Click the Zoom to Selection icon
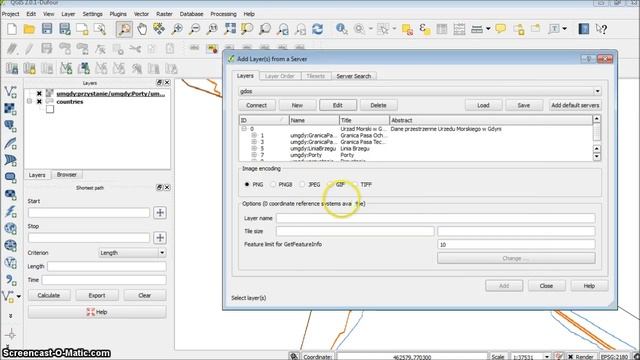 coord(247,29)
